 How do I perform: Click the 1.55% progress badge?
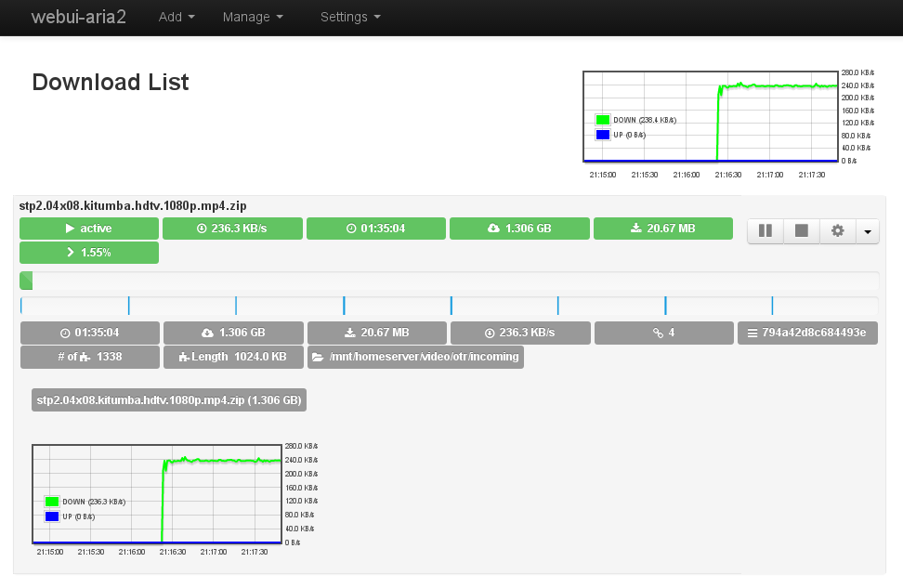click(89, 253)
